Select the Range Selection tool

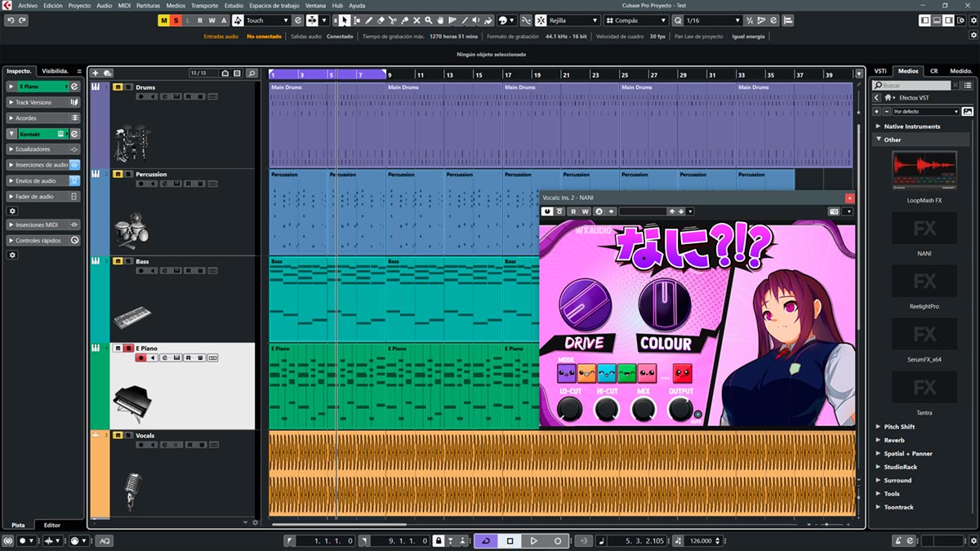click(x=357, y=20)
